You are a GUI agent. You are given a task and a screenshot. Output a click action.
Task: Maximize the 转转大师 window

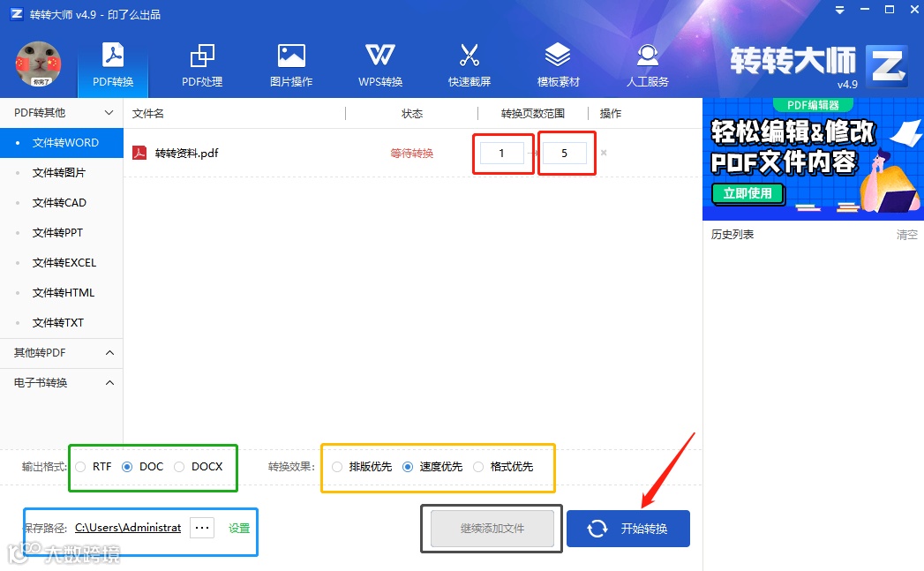click(890, 10)
